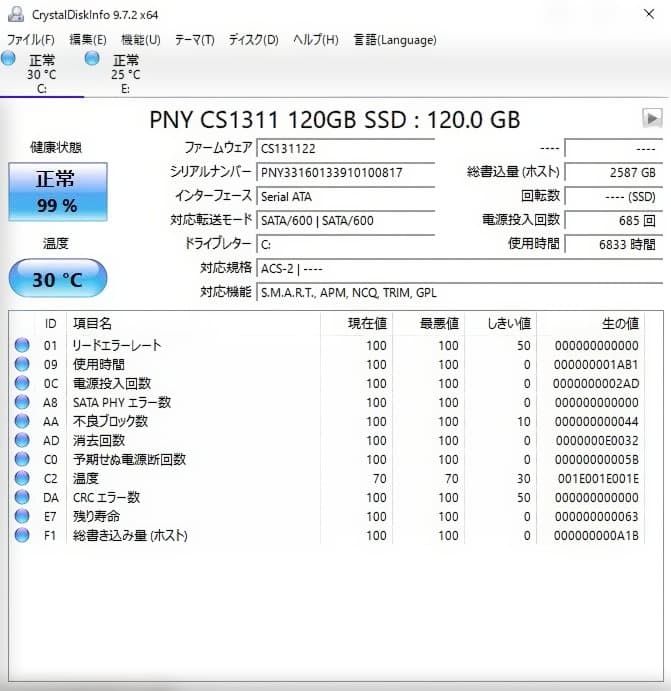Click the ---- (SSD) rotation rate value
671x691 pixels.
pyautogui.click(x=614, y=196)
